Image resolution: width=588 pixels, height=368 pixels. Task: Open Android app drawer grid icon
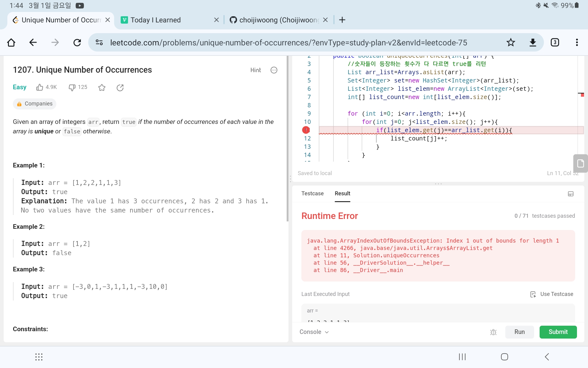click(x=39, y=357)
